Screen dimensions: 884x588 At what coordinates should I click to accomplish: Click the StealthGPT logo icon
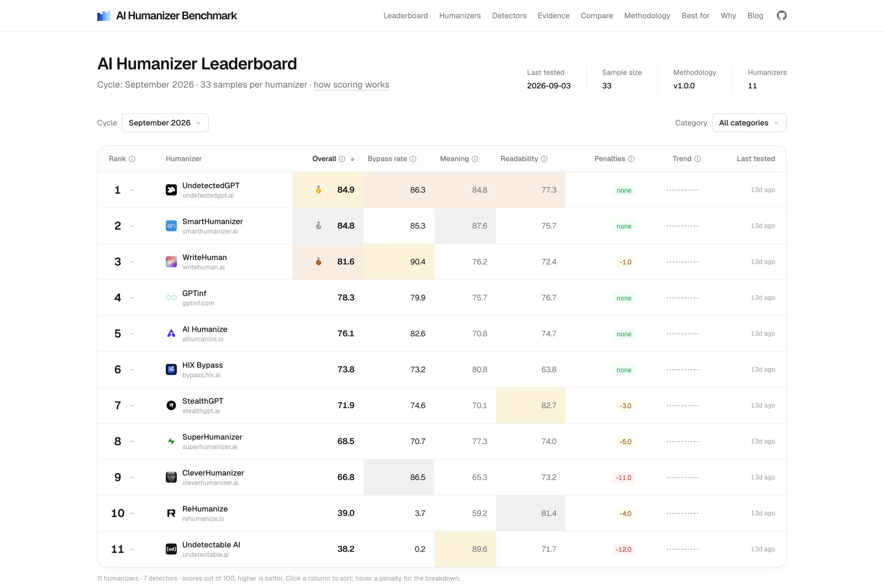coord(171,406)
